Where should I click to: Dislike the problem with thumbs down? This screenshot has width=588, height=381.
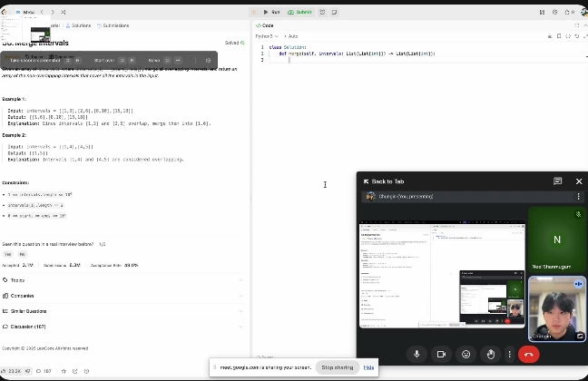28,371
